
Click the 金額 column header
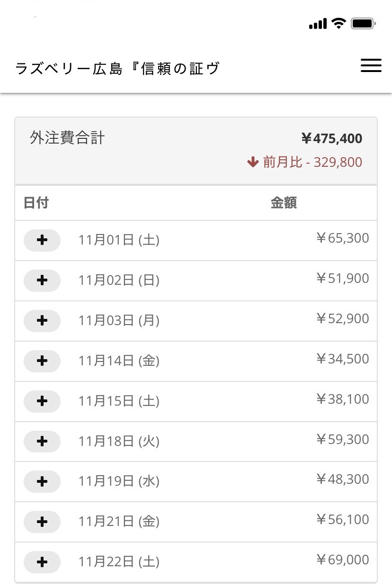pyautogui.click(x=284, y=203)
